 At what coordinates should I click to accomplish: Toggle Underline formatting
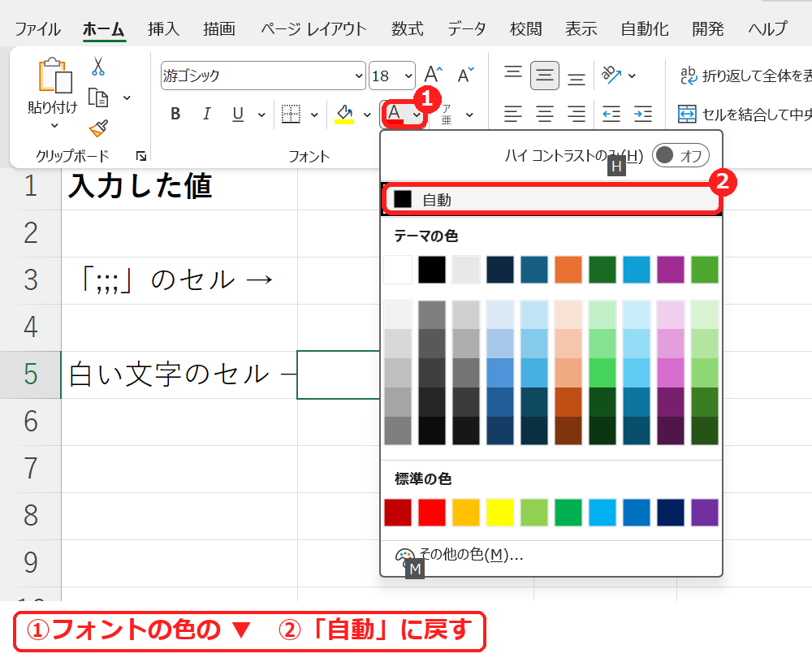[x=238, y=114]
